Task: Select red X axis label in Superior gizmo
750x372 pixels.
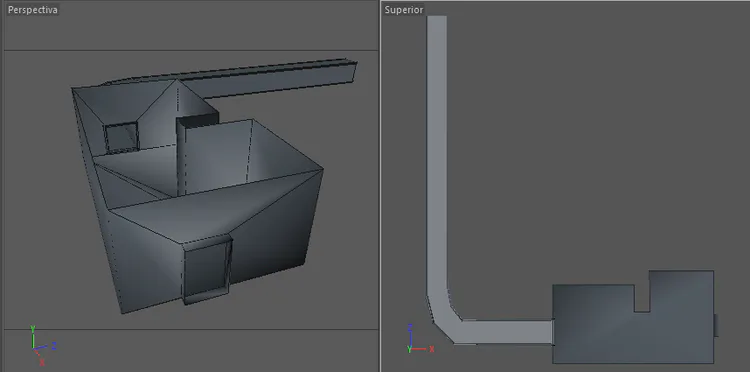Action: click(431, 349)
